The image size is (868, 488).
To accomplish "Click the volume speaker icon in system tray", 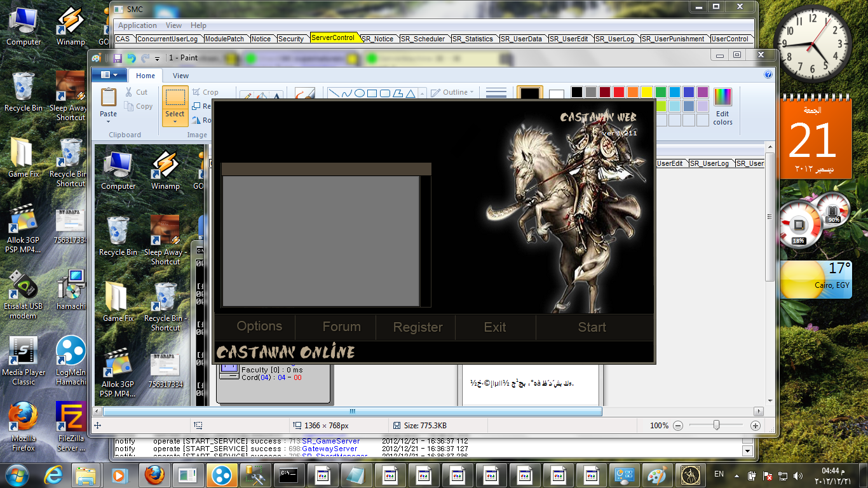I will tap(797, 475).
